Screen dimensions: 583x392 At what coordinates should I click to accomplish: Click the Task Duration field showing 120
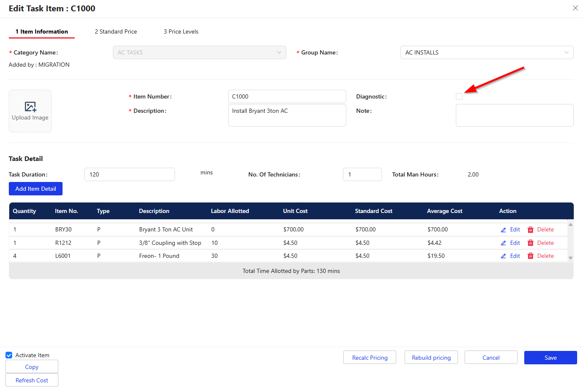(130, 174)
